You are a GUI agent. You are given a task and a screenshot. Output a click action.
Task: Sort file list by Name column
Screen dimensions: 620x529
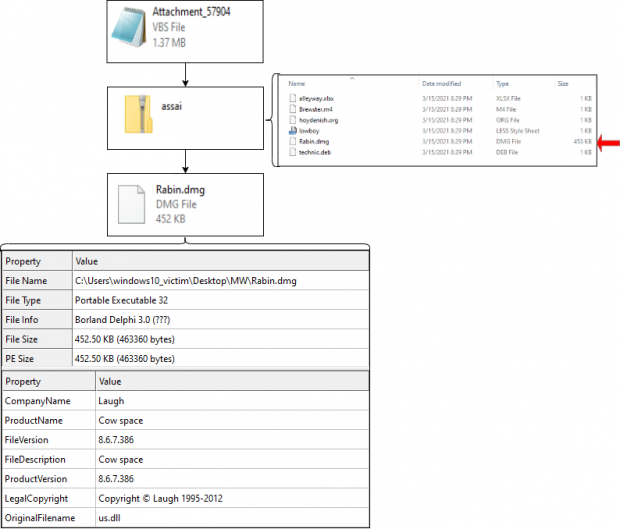[298, 84]
